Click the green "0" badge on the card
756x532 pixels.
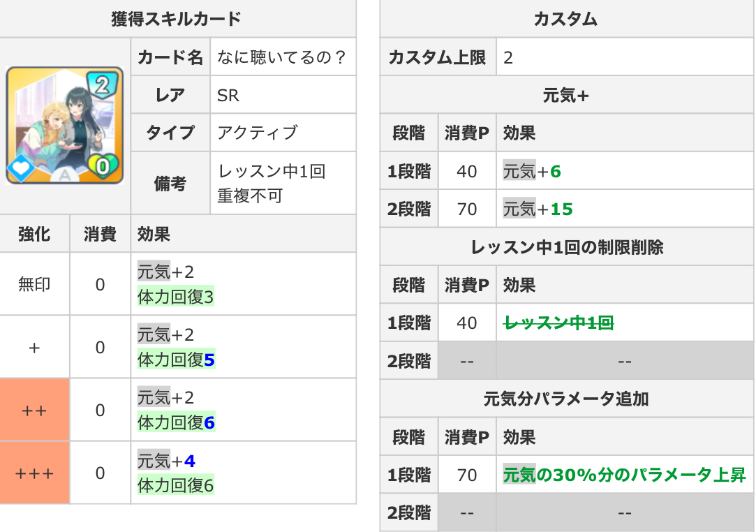[x=102, y=166]
